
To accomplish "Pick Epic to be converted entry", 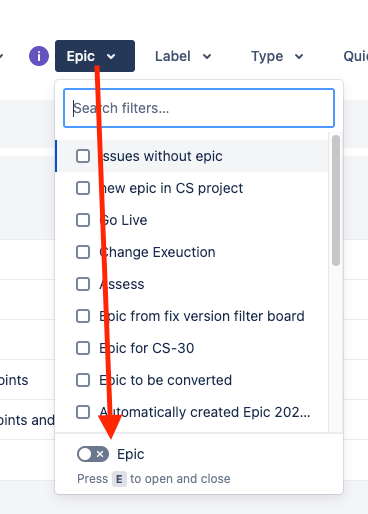I will tap(192, 380).
